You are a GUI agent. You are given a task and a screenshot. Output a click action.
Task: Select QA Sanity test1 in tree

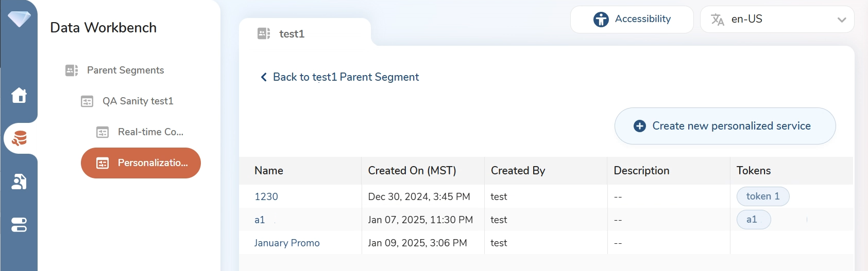[138, 101]
